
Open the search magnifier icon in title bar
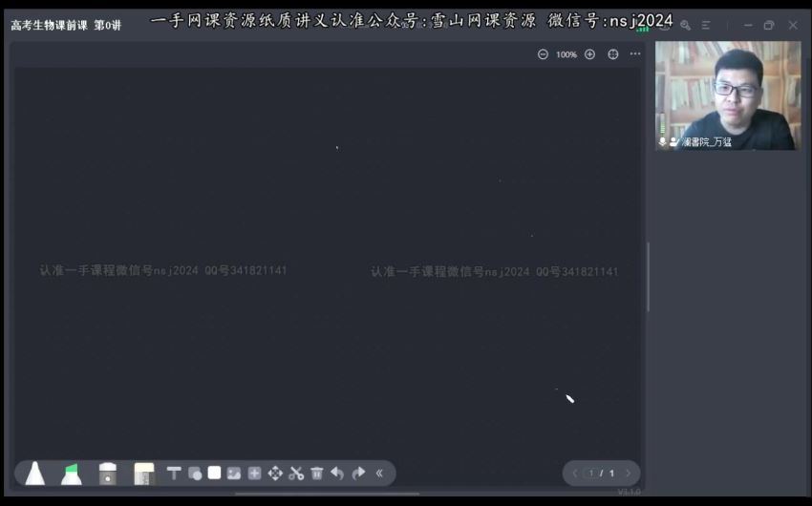click(685, 25)
